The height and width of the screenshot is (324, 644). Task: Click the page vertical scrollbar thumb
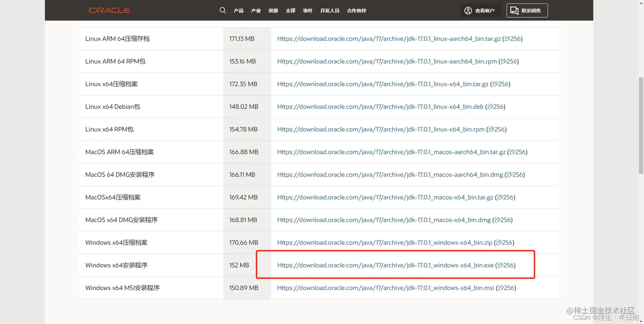point(641,125)
